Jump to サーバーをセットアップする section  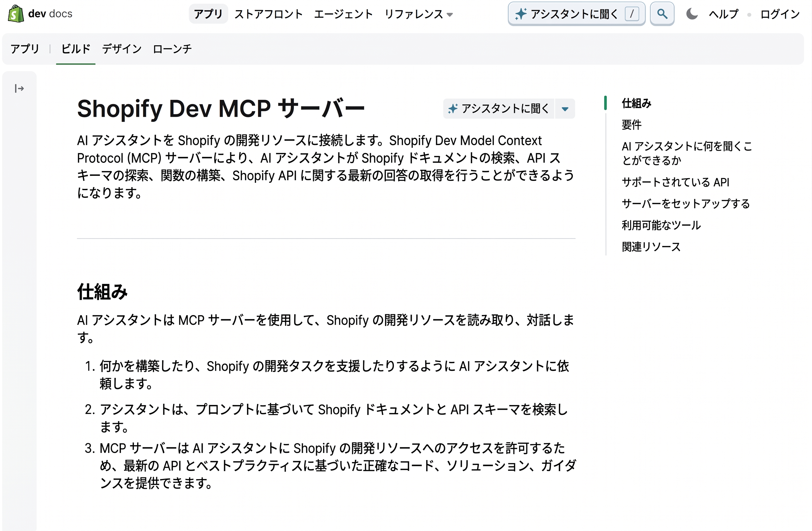coord(685,204)
